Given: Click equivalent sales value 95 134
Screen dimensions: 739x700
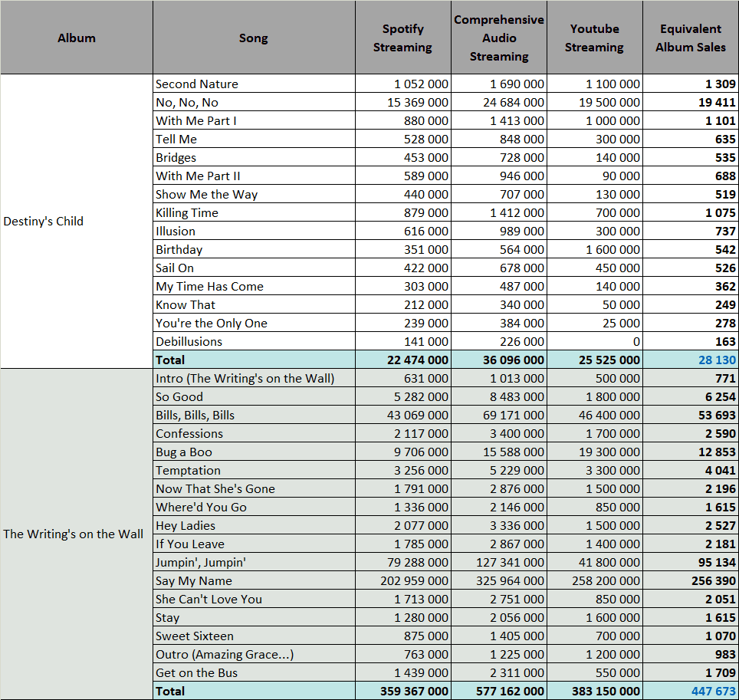Looking at the screenshot, I should [691, 561].
